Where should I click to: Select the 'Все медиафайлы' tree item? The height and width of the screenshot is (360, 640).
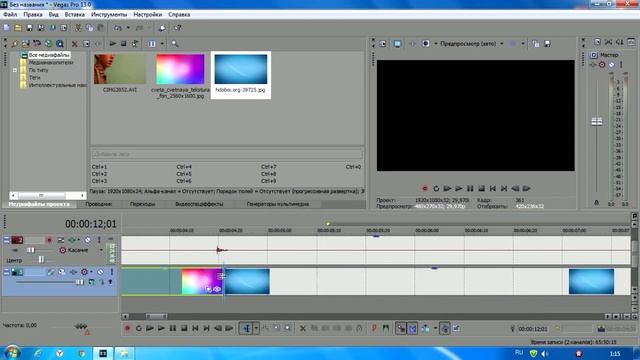(x=49, y=55)
